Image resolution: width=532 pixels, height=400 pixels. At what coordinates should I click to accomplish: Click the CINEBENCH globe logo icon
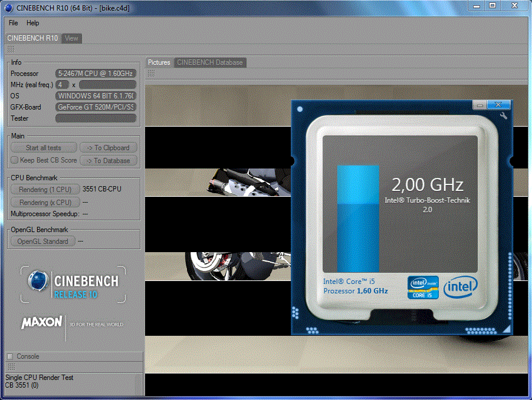tap(38, 281)
